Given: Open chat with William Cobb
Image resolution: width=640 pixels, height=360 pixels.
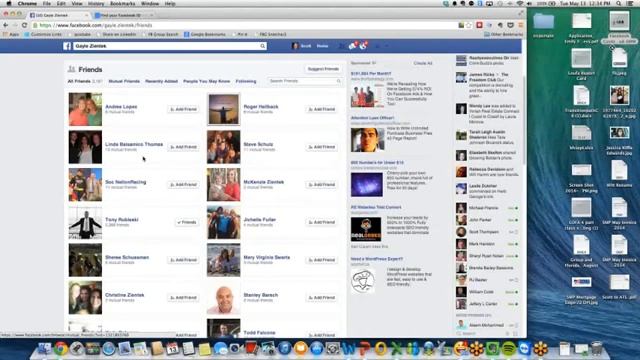Looking at the screenshot, I should pyautogui.click(x=487, y=292).
